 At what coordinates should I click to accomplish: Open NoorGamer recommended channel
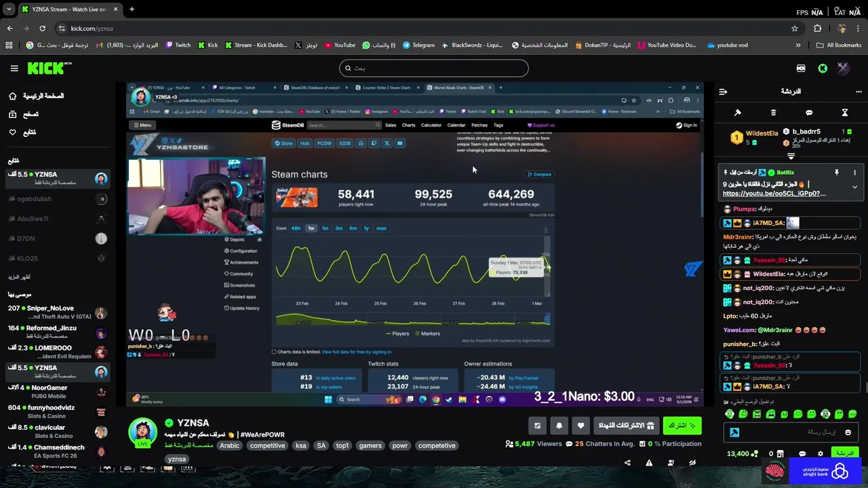tap(58, 392)
